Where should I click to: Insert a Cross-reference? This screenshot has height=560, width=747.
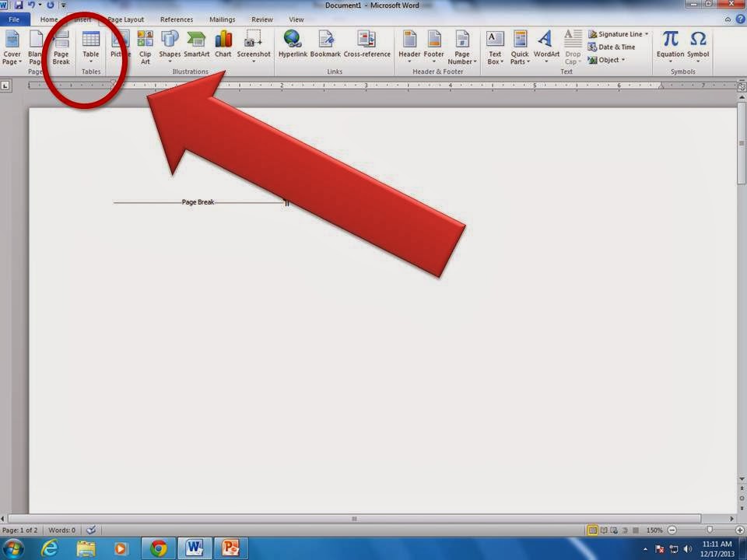366,45
